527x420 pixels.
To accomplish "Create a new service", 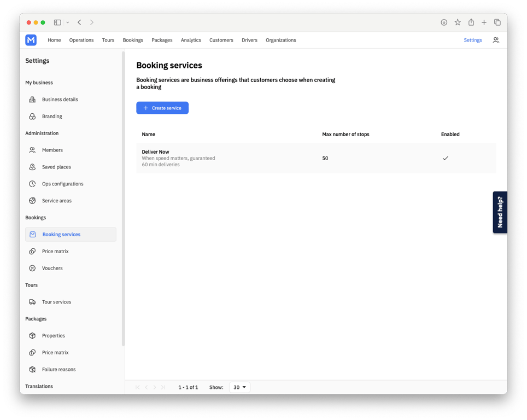I will point(162,108).
